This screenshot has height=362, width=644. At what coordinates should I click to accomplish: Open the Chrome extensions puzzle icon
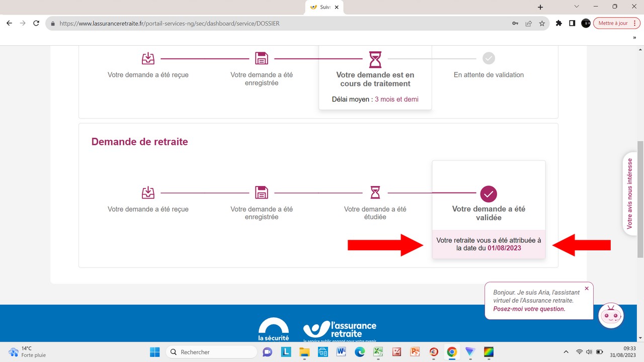click(558, 23)
